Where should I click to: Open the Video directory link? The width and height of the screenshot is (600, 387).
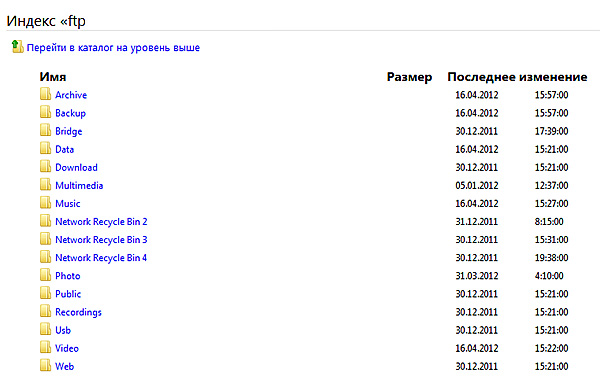(67, 348)
